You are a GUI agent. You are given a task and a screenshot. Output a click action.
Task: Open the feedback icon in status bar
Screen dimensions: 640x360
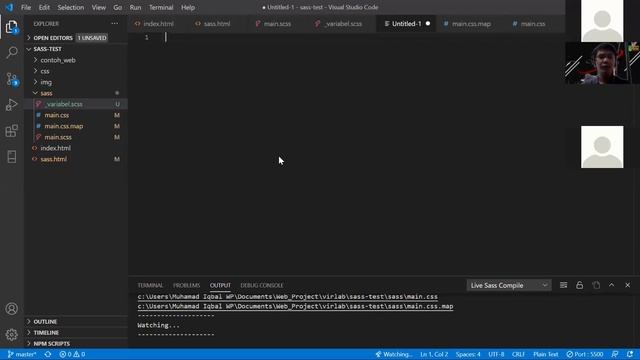615,354
